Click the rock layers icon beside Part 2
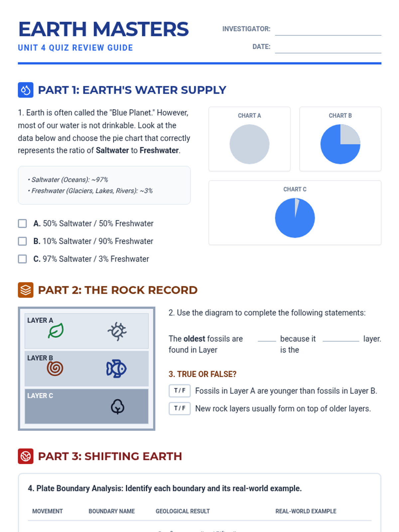The height and width of the screenshot is (532, 399). pos(26,290)
